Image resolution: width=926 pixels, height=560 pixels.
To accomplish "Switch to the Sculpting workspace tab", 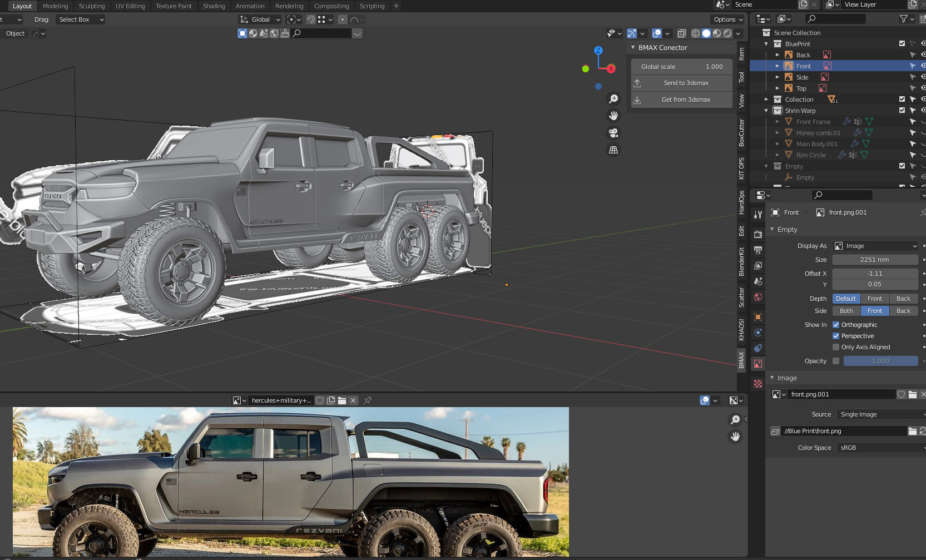I will (x=92, y=6).
